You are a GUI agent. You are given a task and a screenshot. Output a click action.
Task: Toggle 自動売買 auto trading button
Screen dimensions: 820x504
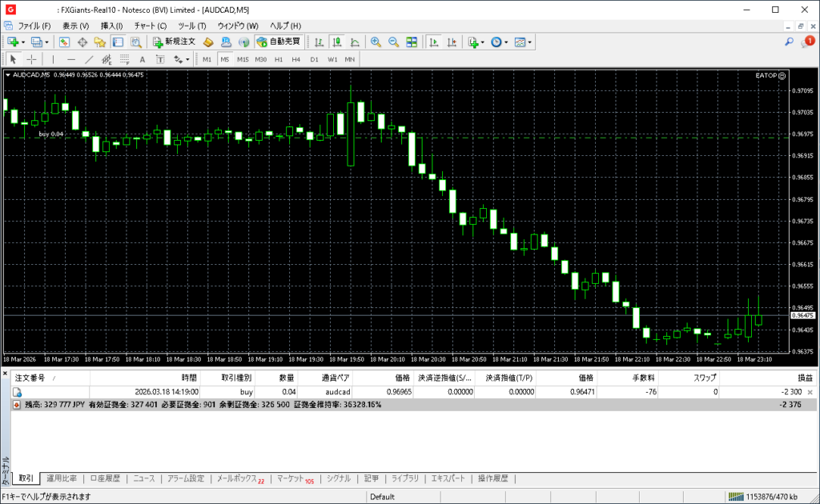click(278, 42)
